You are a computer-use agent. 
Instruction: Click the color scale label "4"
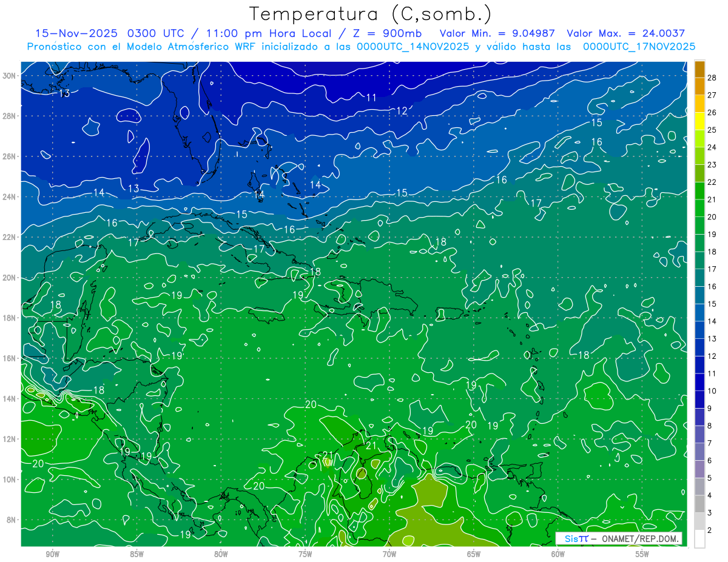[x=709, y=495]
